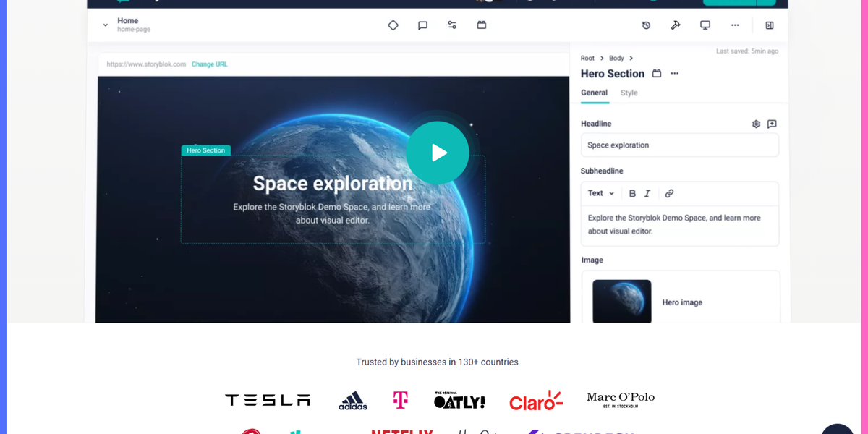Toggle bold formatting in Subheadline editor
The image size is (868, 434).
(x=632, y=193)
